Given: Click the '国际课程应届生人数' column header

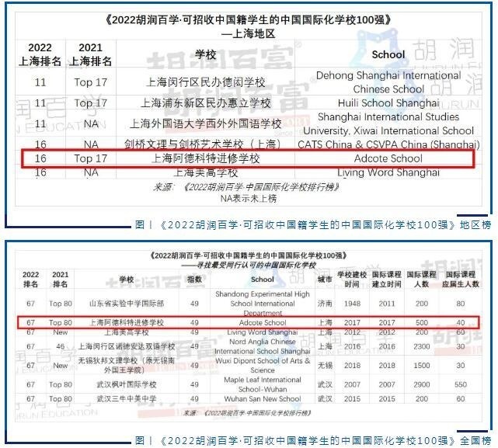Looking at the screenshot, I should click(461, 280).
